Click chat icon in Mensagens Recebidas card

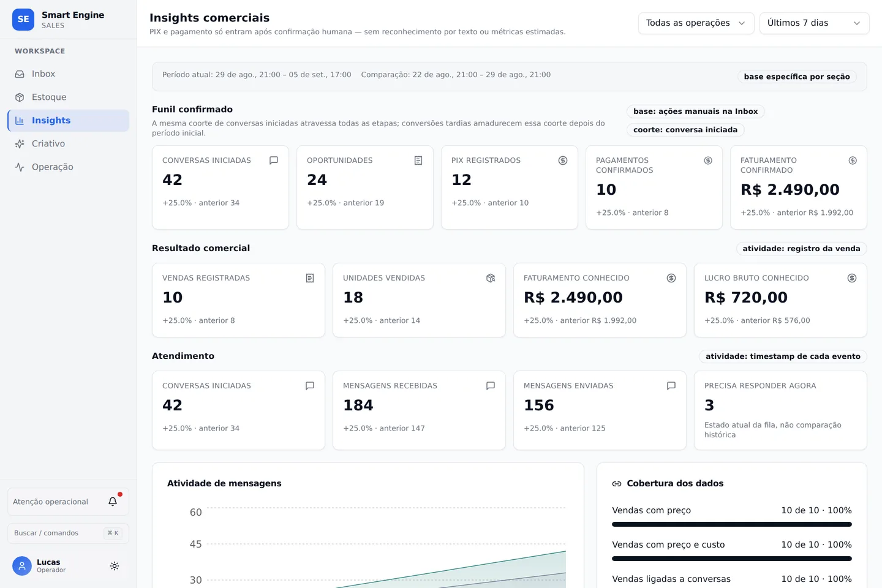click(491, 386)
